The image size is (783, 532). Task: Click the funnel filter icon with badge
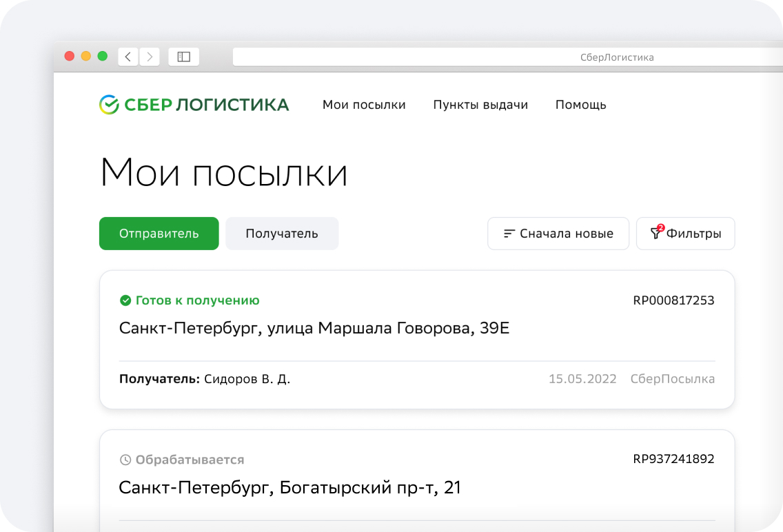click(x=656, y=234)
